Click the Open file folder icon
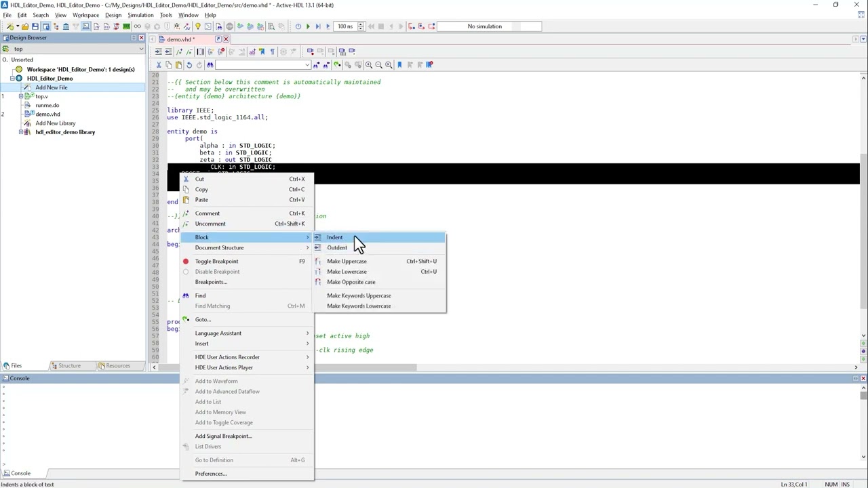The width and height of the screenshot is (868, 488). coord(24,26)
